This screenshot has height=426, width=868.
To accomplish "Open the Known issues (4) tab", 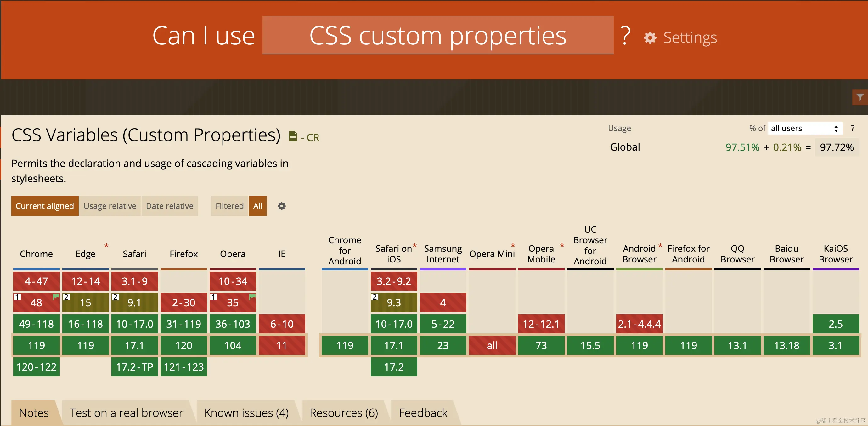I will [x=246, y=412].
